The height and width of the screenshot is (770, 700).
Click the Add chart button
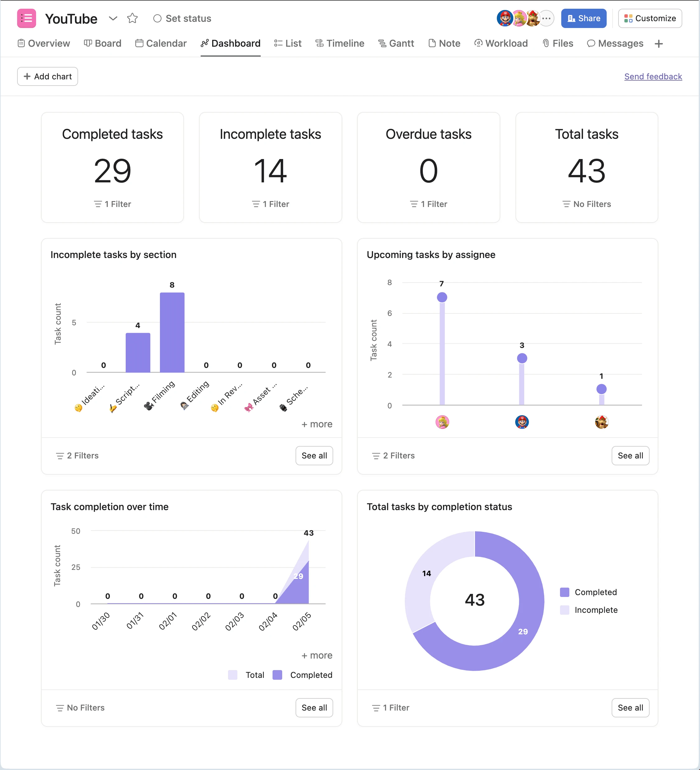[48, 76]
